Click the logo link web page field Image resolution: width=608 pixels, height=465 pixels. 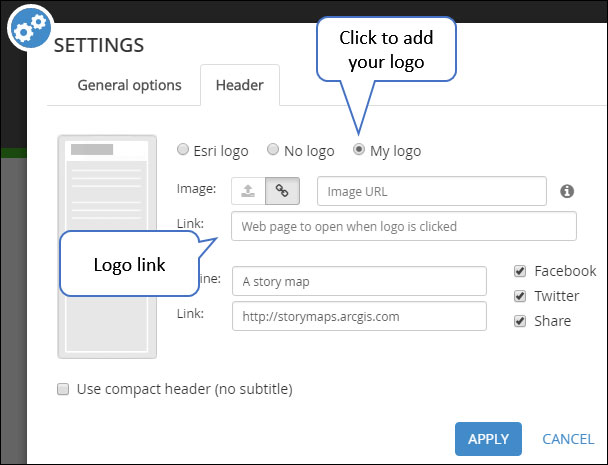(x=403, y=226)
